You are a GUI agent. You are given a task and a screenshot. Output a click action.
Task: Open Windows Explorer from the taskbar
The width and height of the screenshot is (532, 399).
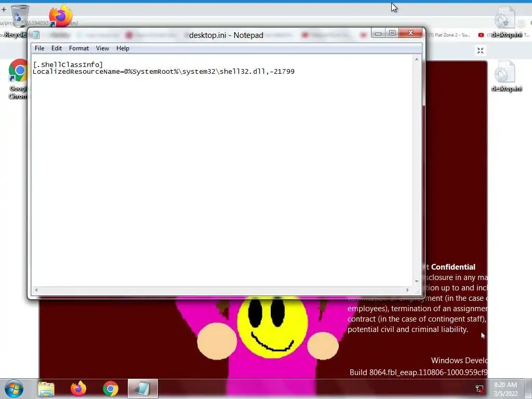tap(46, 389)
